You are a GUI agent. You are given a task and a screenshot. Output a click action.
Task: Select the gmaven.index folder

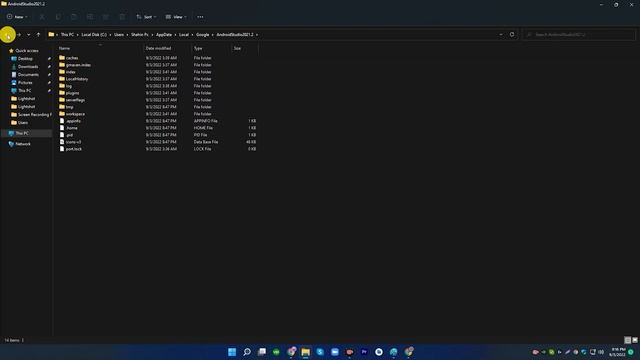click(78, 65)
